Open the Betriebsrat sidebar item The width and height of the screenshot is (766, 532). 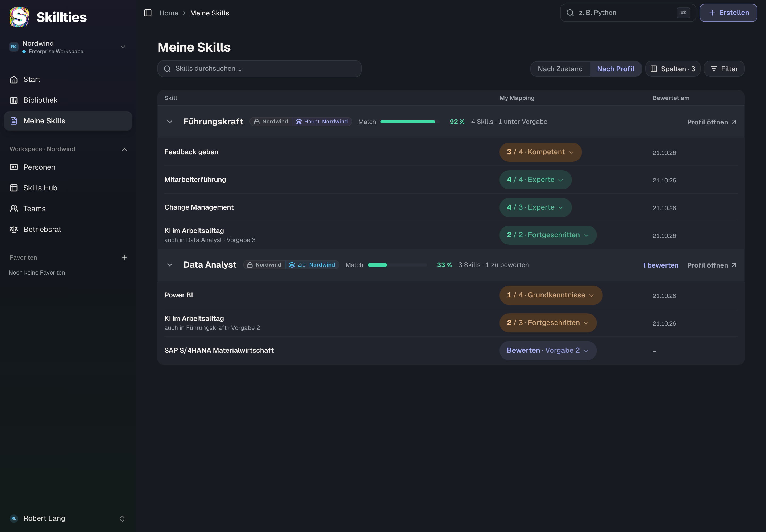(x=68, y=229)
